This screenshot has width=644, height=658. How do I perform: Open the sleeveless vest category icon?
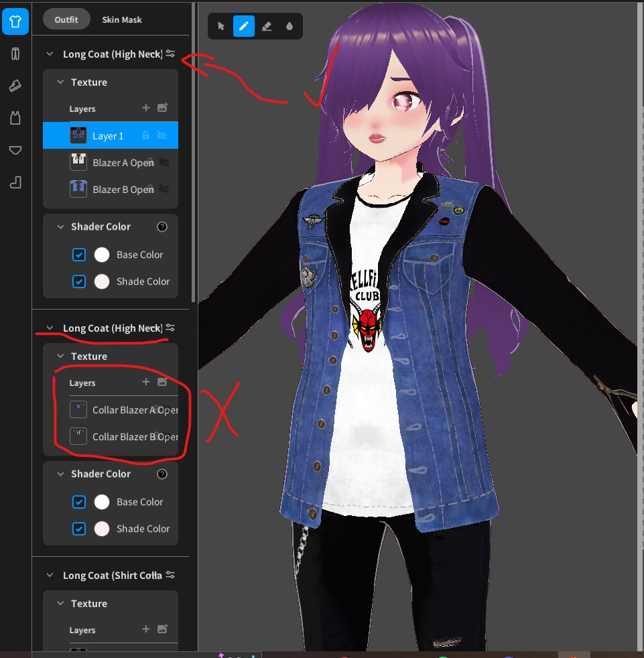click(x=15, y=118)
